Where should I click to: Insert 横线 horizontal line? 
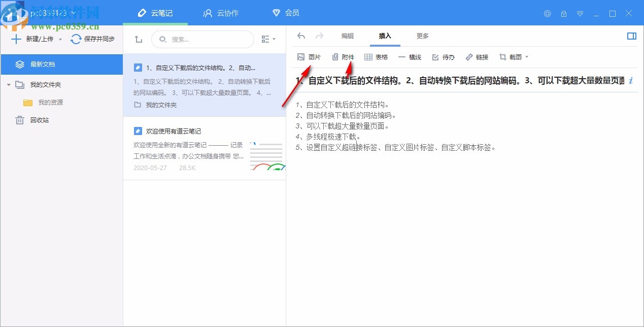point(410,57)
